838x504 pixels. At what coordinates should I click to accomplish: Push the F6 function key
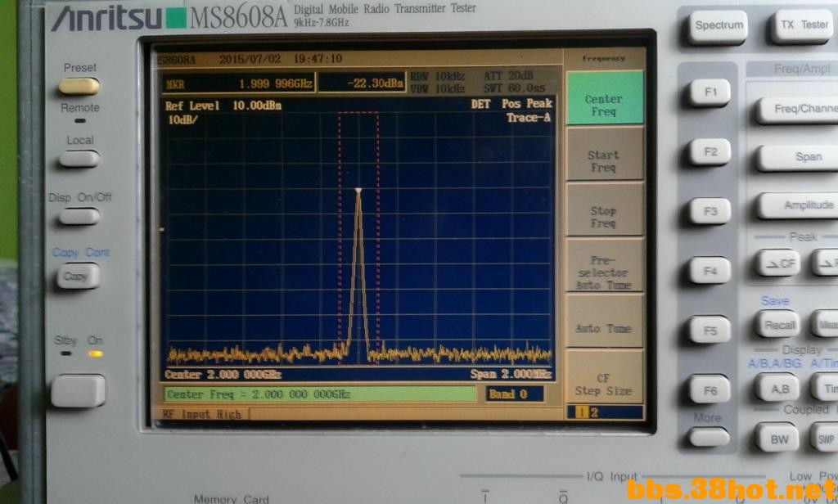pyautogui.click(x=710, y=390)
